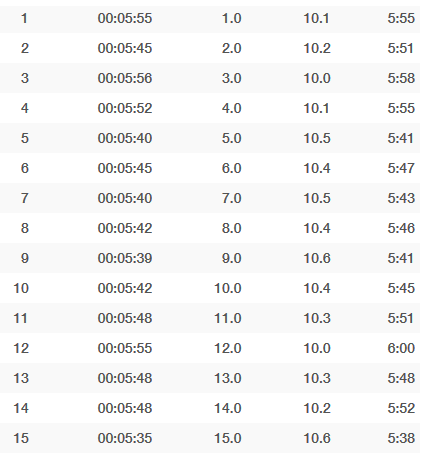Screen dimensions: 434x460
Task: Select lap 9 time 00:05:39
Action: (125, 258)
